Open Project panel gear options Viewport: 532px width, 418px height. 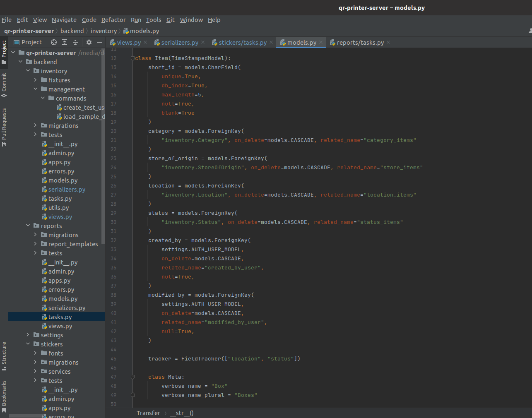[89, 42]
